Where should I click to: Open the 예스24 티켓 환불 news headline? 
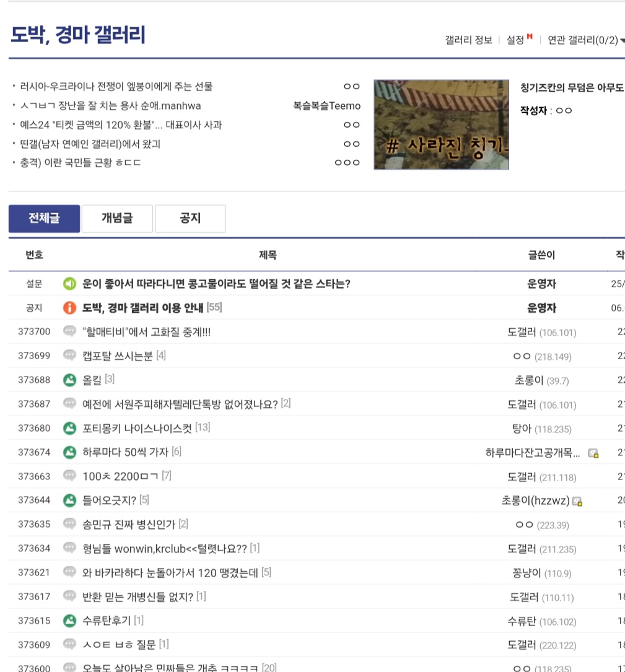pos(121,124)
